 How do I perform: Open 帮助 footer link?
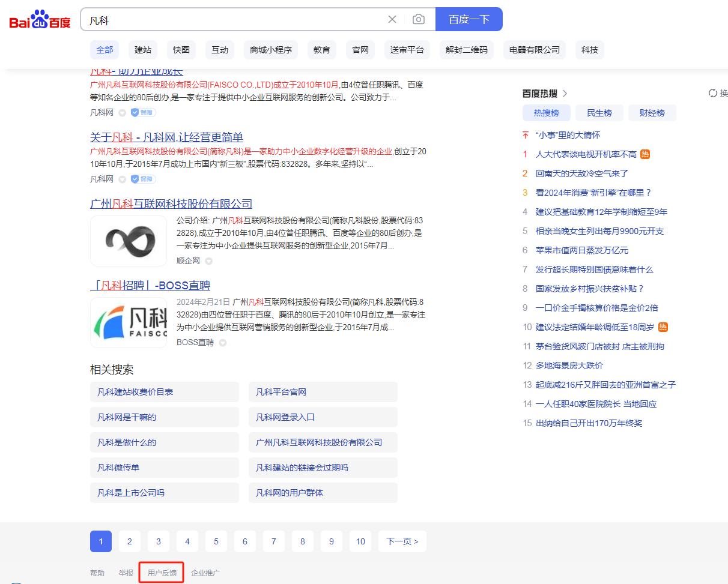pos(97,573)
